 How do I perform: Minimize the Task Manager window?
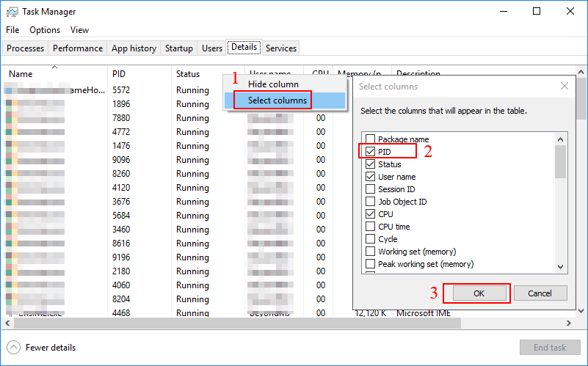504,11
